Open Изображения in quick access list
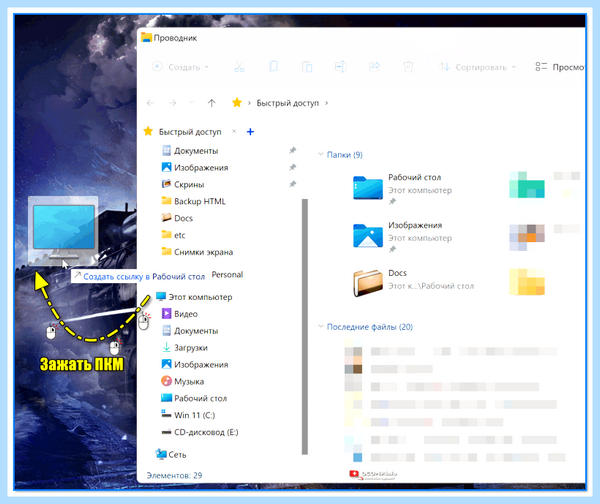This screenshot has height=504, width=600. click(201, 168)
